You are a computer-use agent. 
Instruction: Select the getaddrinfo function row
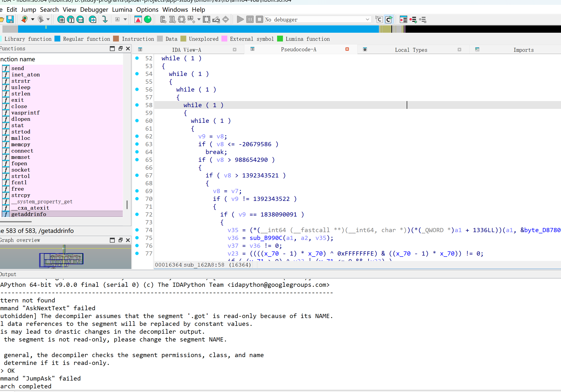[62, 214]
